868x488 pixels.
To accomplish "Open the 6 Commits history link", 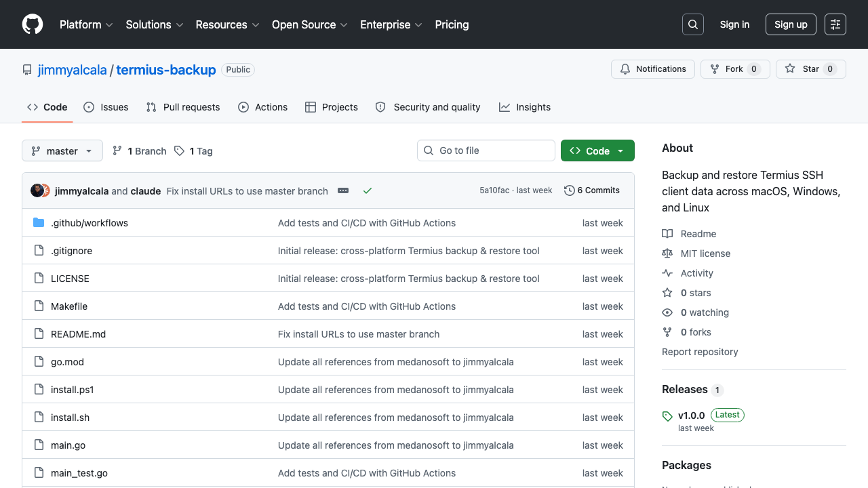I will 592,190.
